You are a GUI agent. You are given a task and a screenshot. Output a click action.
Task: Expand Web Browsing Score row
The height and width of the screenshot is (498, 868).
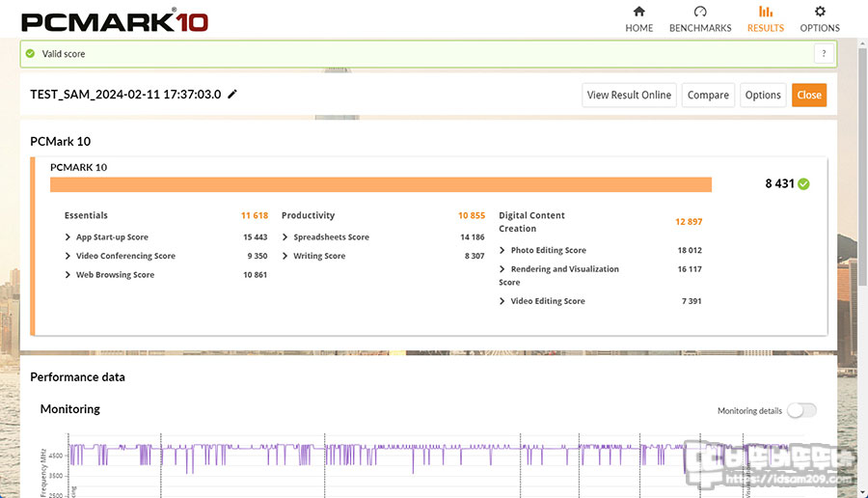[x=68, y=275]
